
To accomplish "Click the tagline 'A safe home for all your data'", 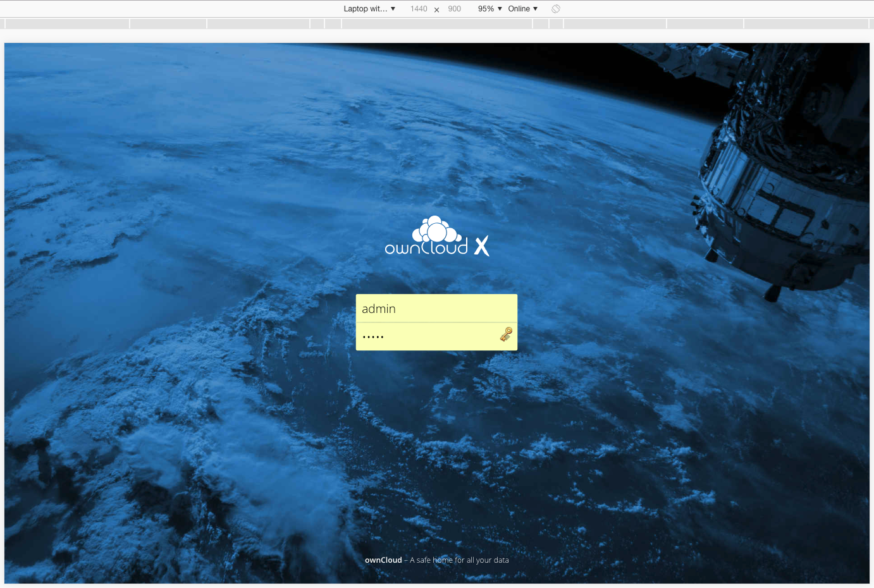I will (x=459, y=560).
